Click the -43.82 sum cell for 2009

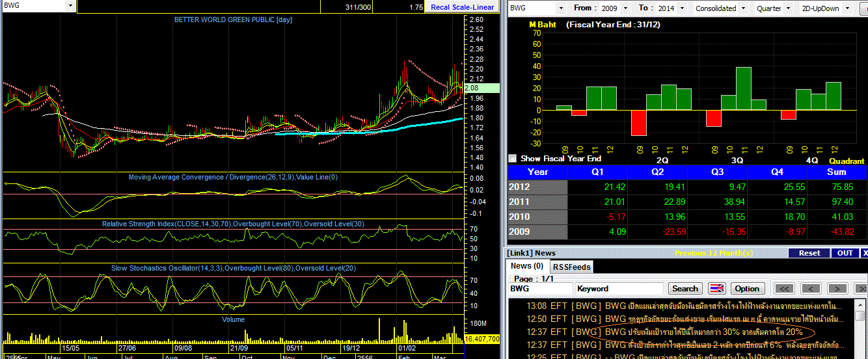tap(837, 232)
